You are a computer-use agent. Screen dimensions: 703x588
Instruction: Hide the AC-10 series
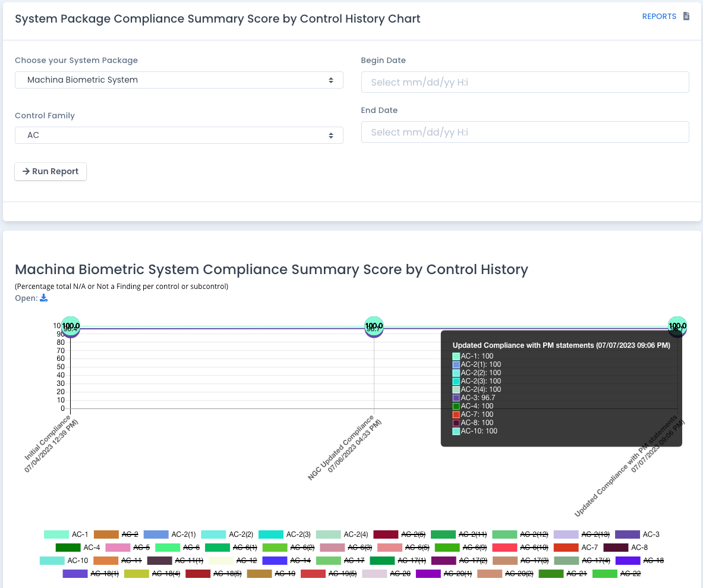64,560
